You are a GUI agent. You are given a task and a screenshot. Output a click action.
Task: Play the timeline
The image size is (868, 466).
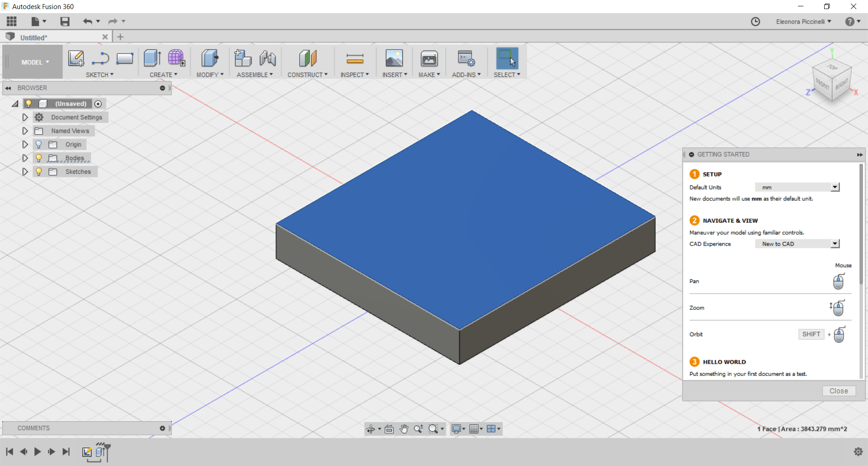[x=38, y=452]
